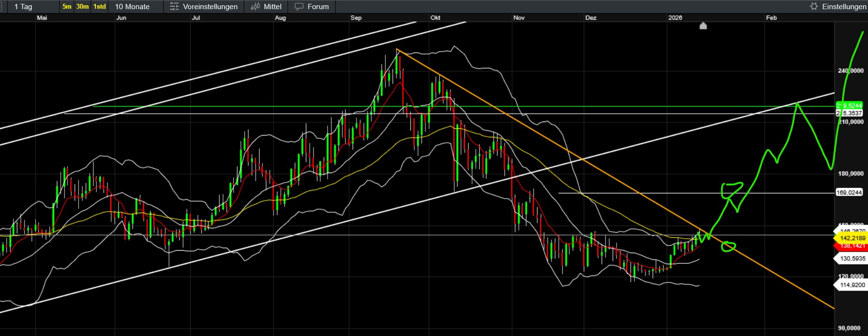Click the white 114,9200 price tag
868x336 pixels.
coord(852,285)
